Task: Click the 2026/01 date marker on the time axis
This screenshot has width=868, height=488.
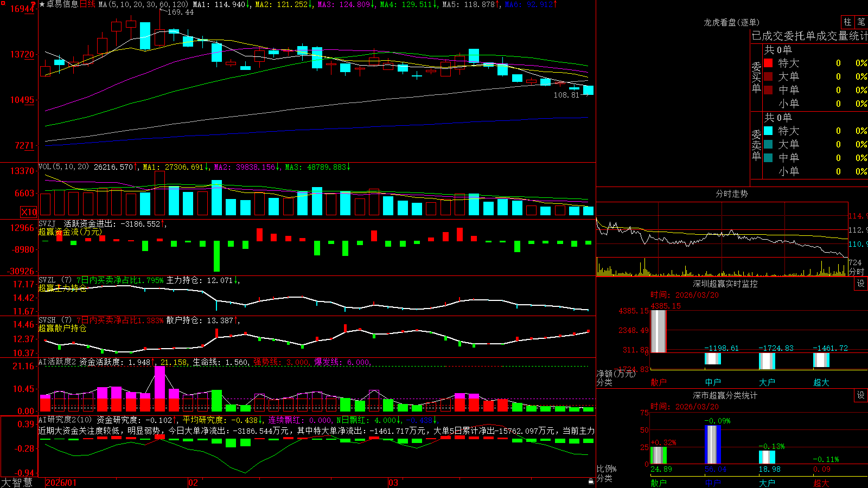Action: [x=61, y=483]
